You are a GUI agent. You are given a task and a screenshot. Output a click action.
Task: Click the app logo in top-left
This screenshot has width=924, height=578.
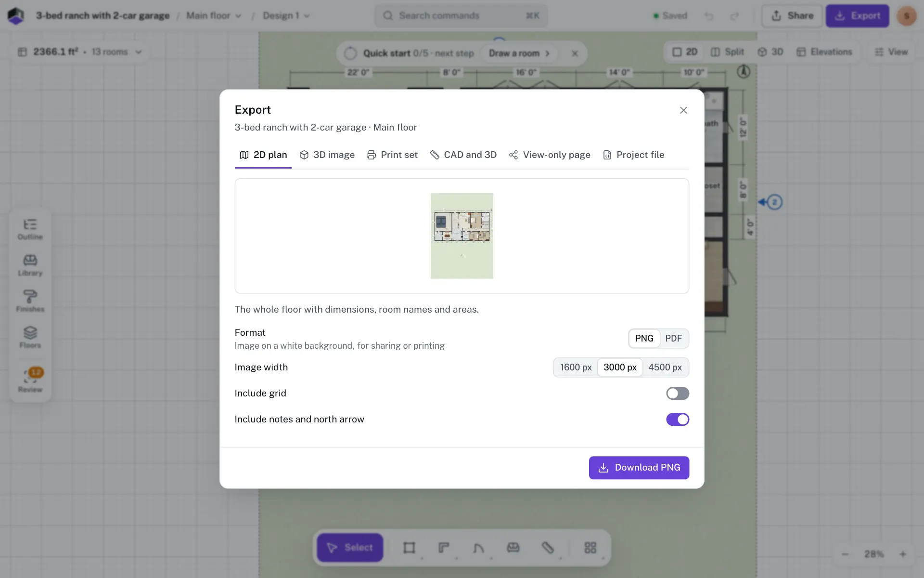pyautogui.click(x=16, y=16)
